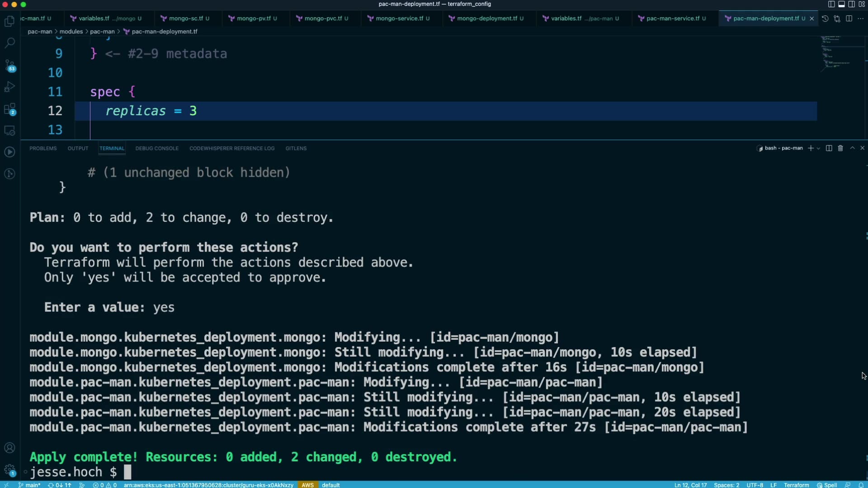Open Run and Debug view

click(9, 87)
